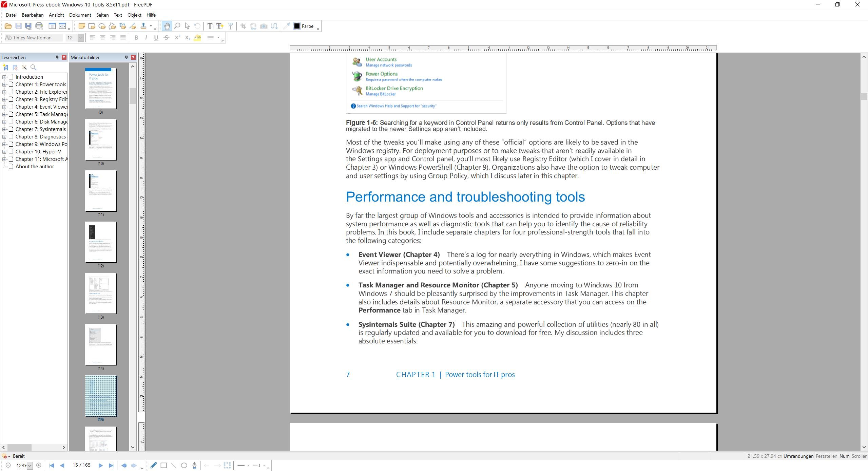Toggle the hand pan tool
This screenshot has width=868, height=471.
pos(167,26)
